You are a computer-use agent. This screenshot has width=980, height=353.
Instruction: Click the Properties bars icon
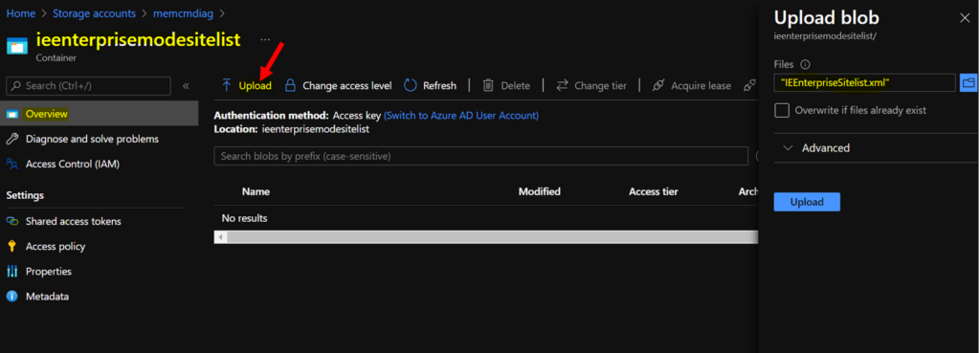[11, 271]
